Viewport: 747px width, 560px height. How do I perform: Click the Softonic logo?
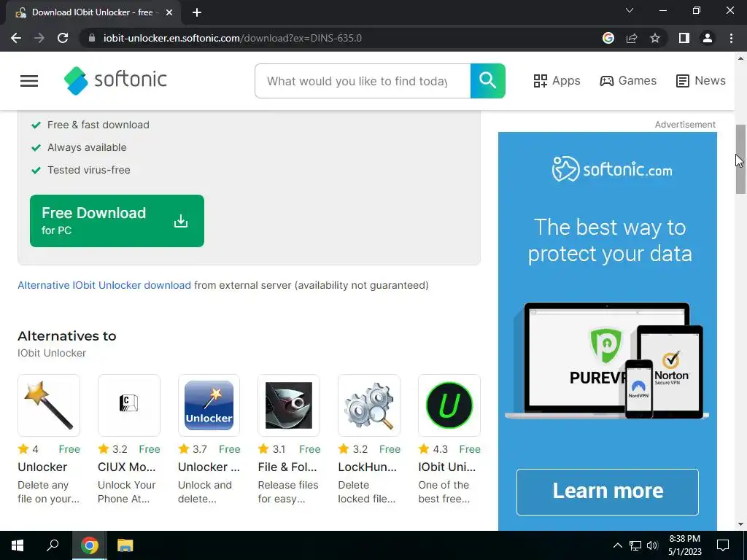click(x=115, y=80)
